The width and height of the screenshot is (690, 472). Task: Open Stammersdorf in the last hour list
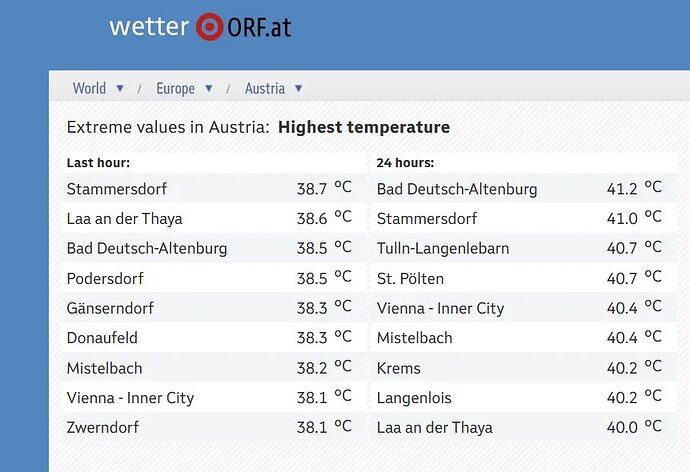(213, 189)
